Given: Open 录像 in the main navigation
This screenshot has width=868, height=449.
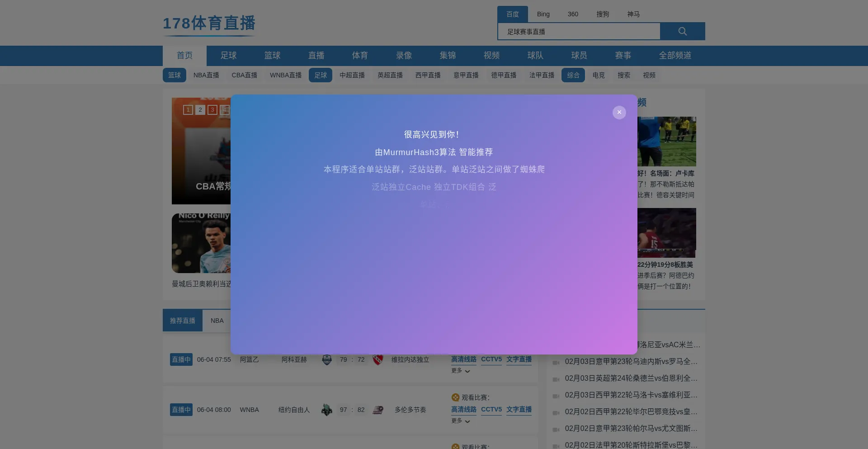Looking at the screenshot, I should (x=404, y=55).
